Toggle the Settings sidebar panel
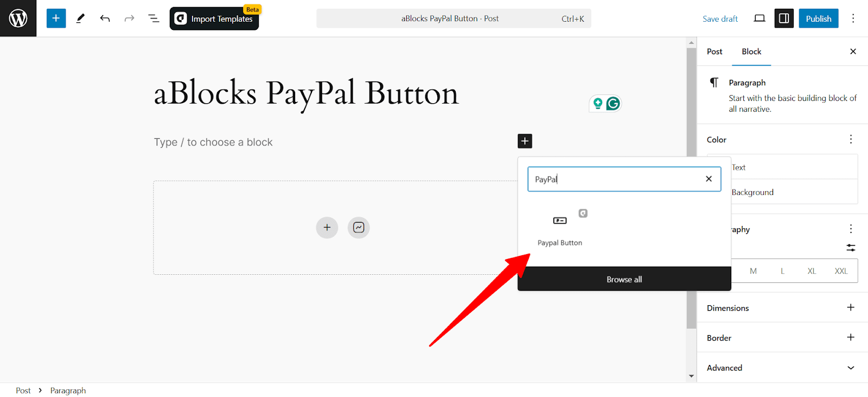 tap(784, 18)
